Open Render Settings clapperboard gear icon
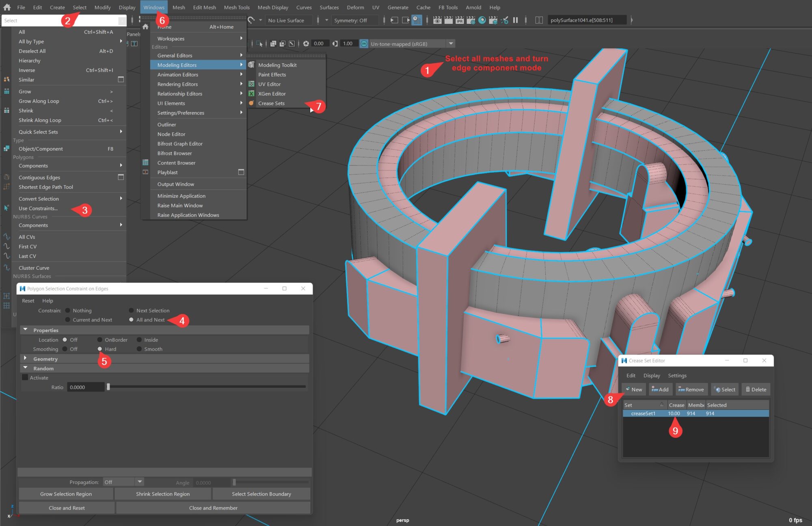Screen dimensions: 812x526 (x=471, y=20)
